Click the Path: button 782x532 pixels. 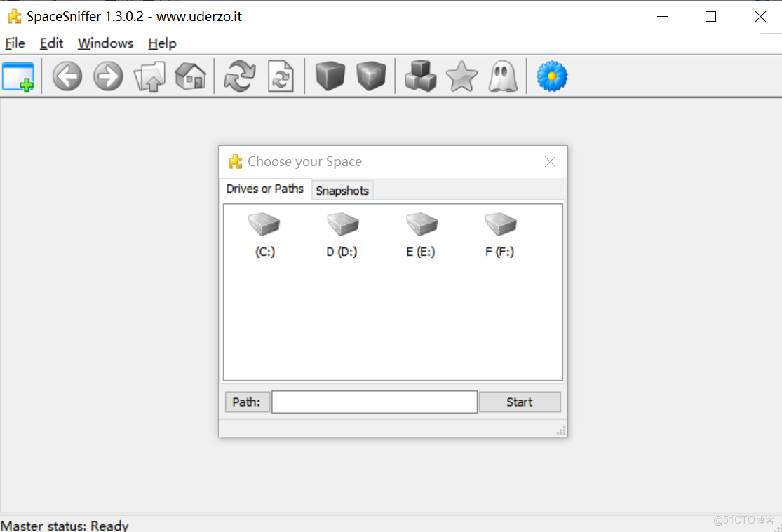tap(247, 402)
